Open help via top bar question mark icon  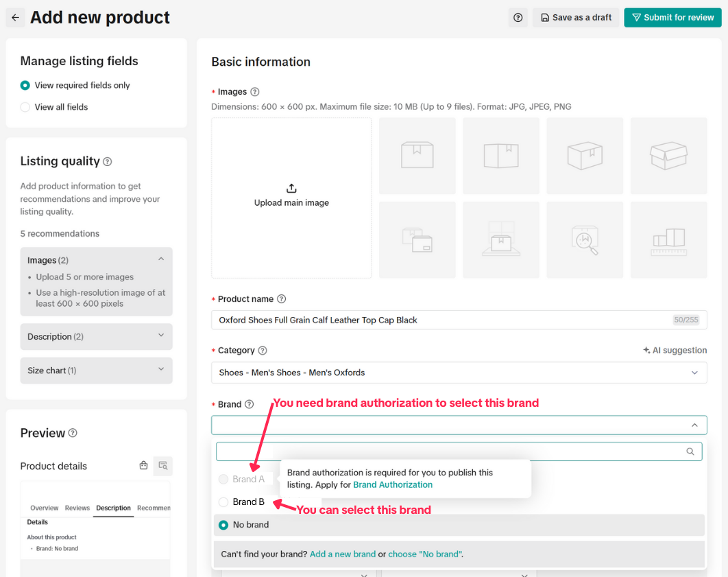[518, 18]
